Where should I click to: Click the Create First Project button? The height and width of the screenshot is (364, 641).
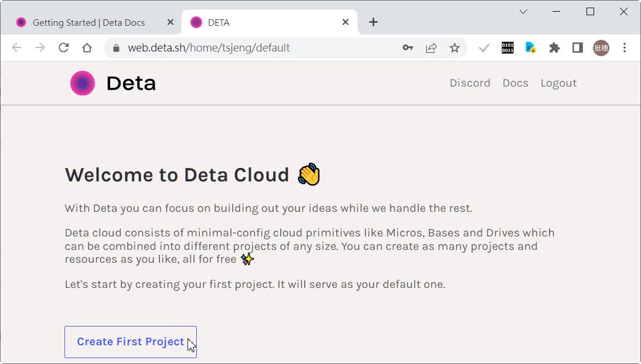131,342
